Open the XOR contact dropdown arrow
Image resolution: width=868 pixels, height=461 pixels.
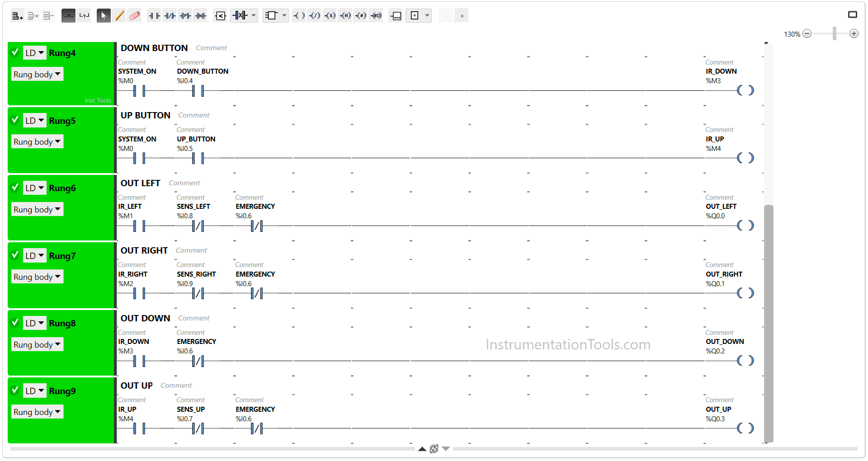click(254, 16)
